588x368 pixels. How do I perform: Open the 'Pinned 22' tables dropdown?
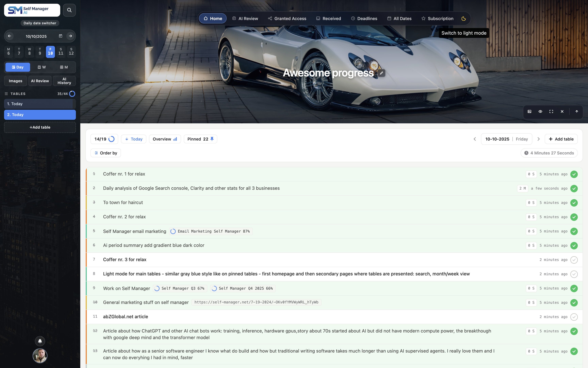click(200, 139)
